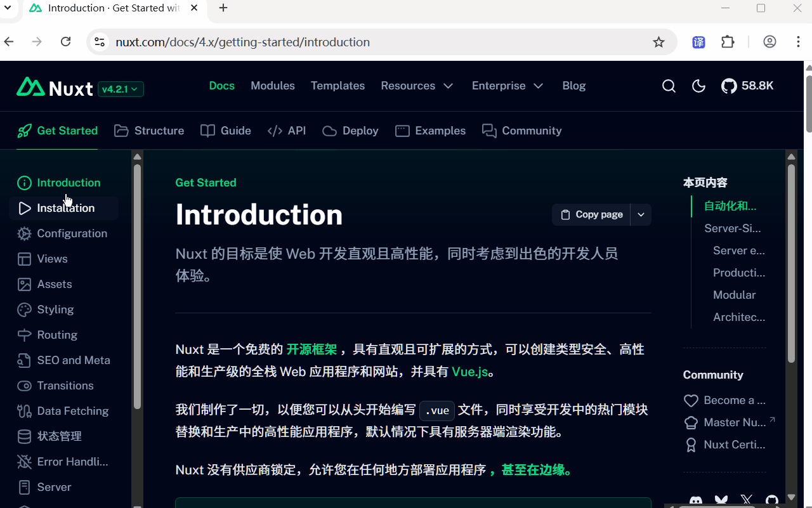
Task: Click the API code icon in the docs navigation
Action: (274, 130)
